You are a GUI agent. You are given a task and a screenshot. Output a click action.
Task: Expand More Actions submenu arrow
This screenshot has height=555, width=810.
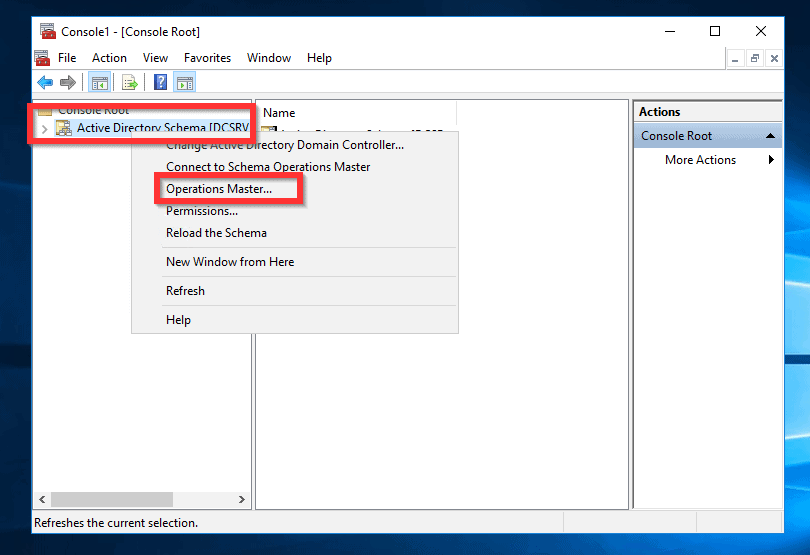coord(771,160)
